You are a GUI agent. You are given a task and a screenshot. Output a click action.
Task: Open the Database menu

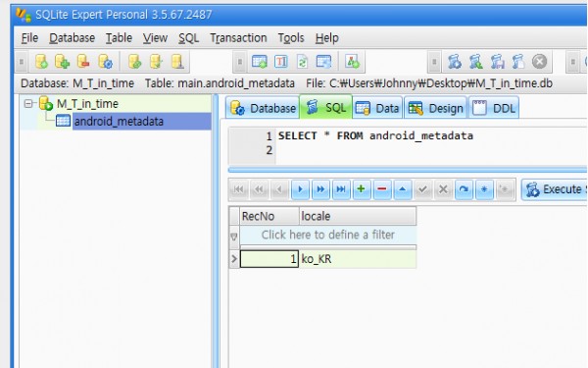click(72, 38)
